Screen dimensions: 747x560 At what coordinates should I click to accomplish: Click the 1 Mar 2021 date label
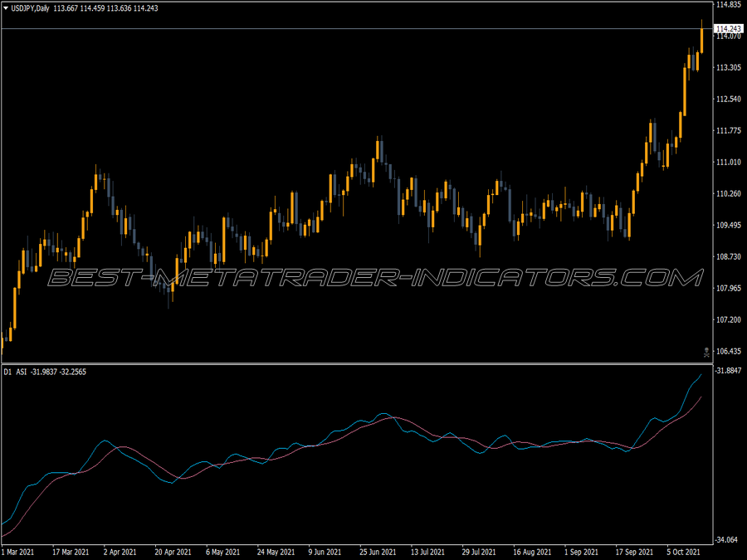pyautogui.click(x=18, y=552)
